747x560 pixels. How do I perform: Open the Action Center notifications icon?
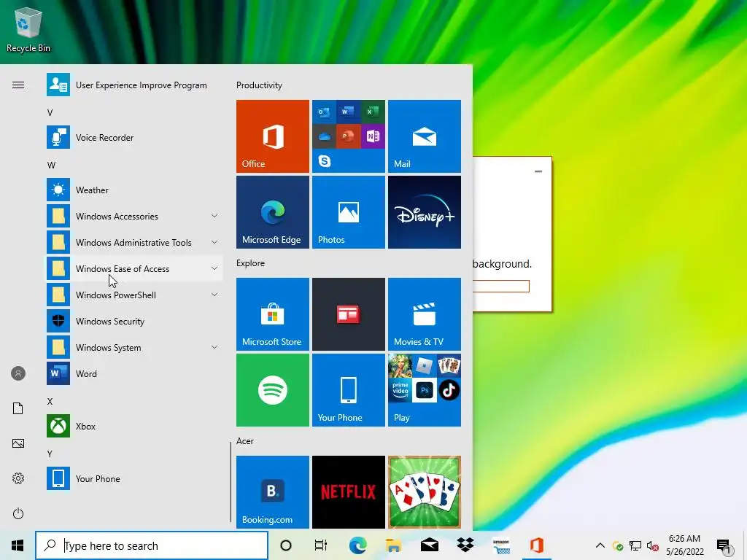click(x=724, y=546)
